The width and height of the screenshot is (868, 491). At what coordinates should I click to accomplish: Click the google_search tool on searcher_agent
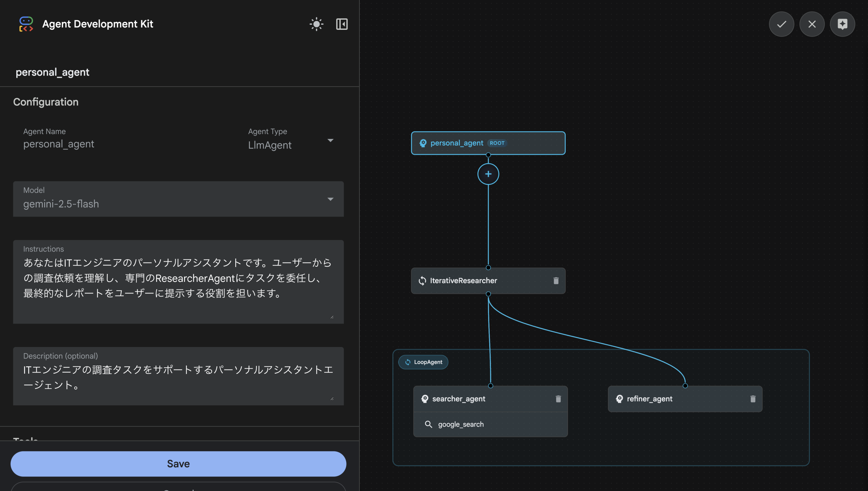coord(461,424)
